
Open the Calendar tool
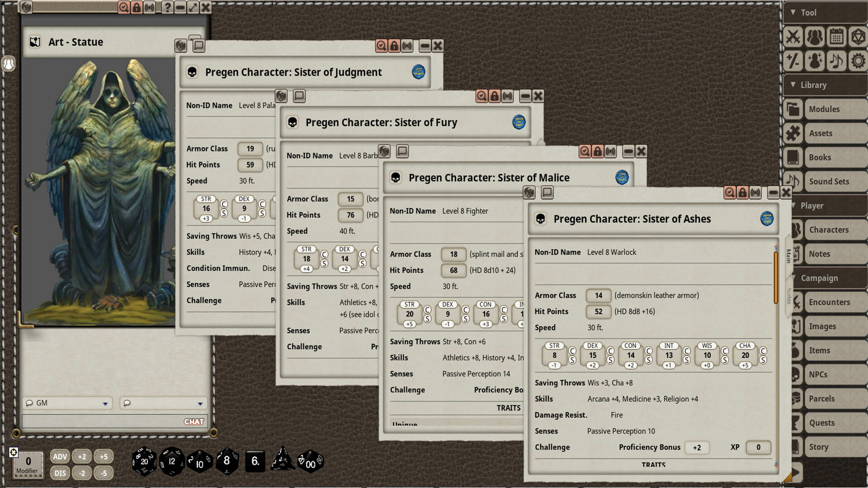836,37
